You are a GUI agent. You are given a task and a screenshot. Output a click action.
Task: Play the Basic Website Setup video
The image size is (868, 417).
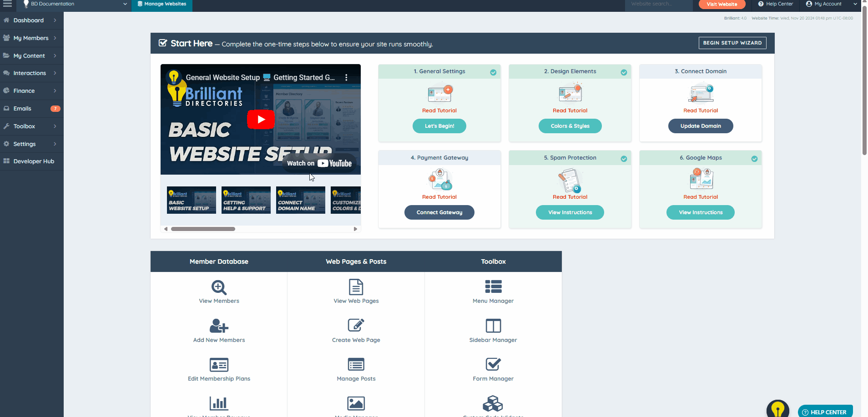point(261,119)
